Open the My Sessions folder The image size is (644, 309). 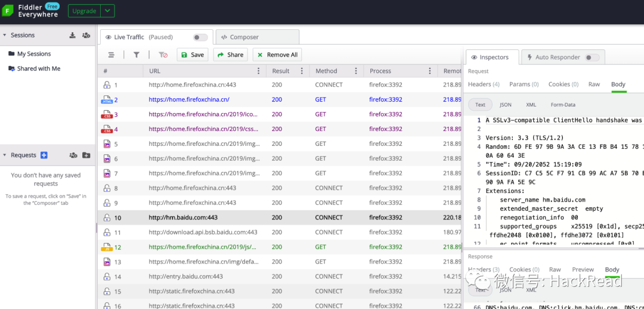[x=34, y=54]
